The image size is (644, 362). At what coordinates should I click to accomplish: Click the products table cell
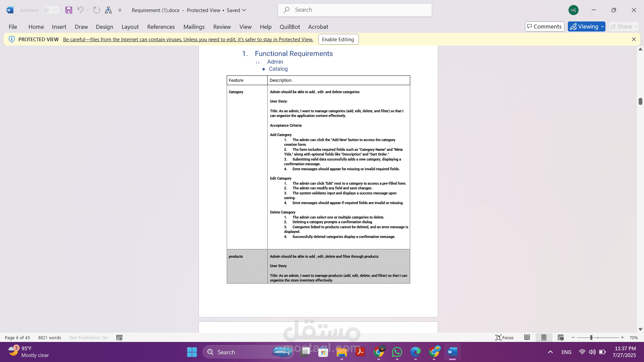pyautogui.click(x=247, y=266)
